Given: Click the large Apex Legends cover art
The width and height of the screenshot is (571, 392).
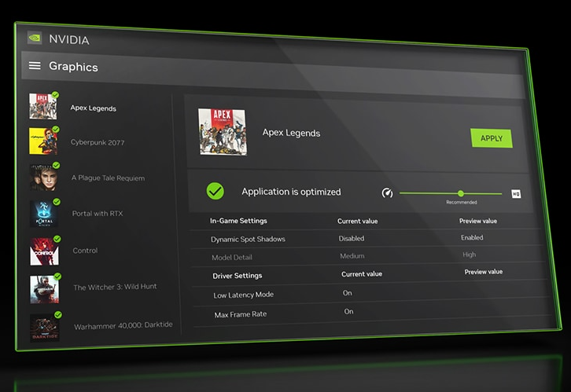Looking at the screenshot, I should pos(223,132).
